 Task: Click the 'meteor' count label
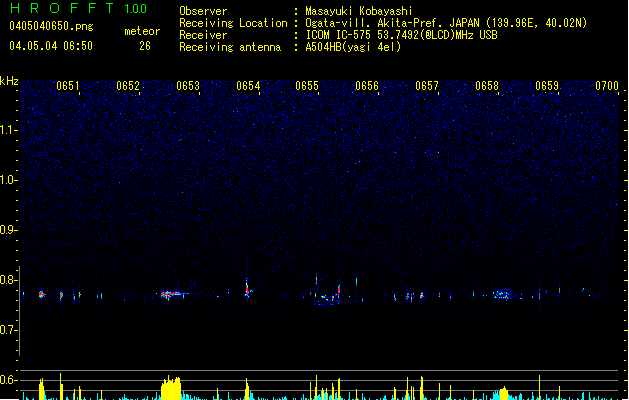(x=142, y=31)
